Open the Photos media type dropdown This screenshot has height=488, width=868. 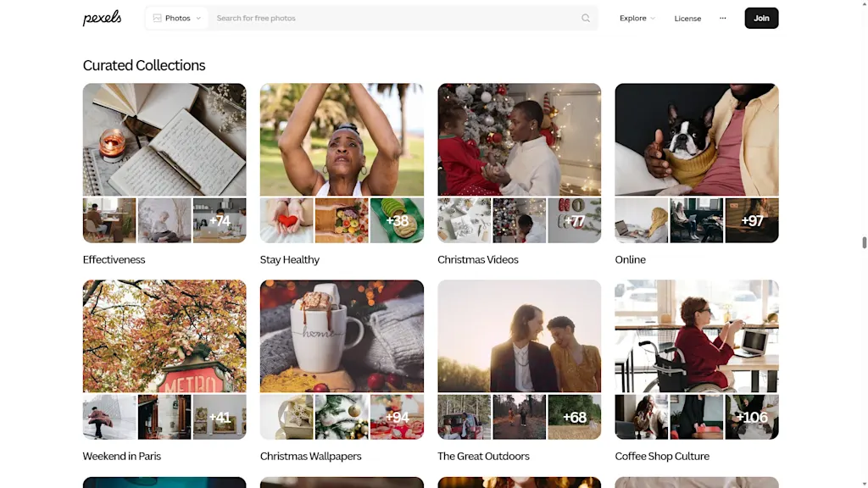(177, 18)
